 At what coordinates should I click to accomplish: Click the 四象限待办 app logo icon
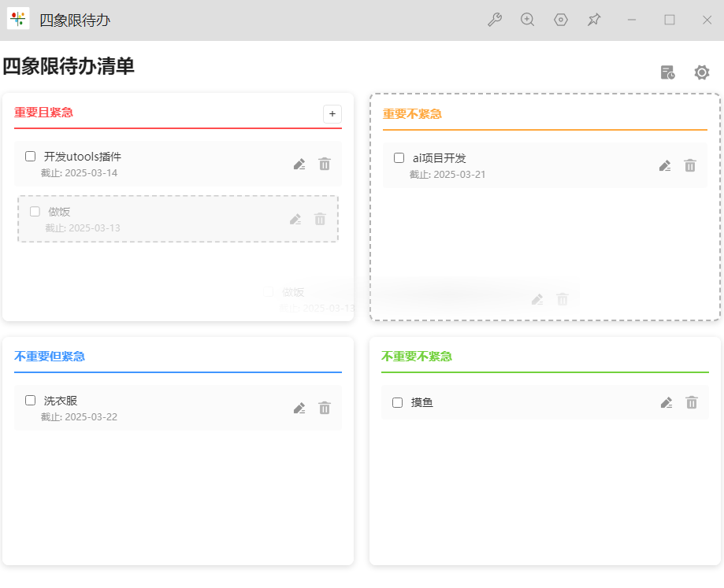(18, 19)
